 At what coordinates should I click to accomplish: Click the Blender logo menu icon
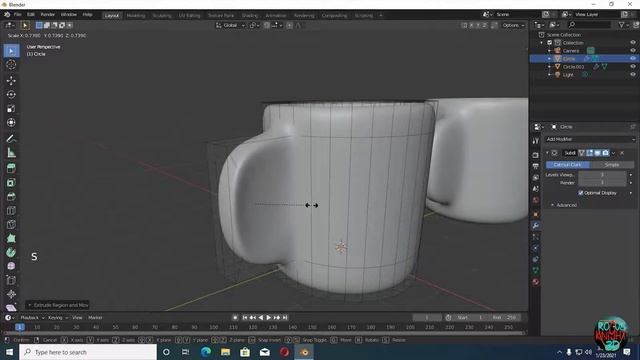7,15
